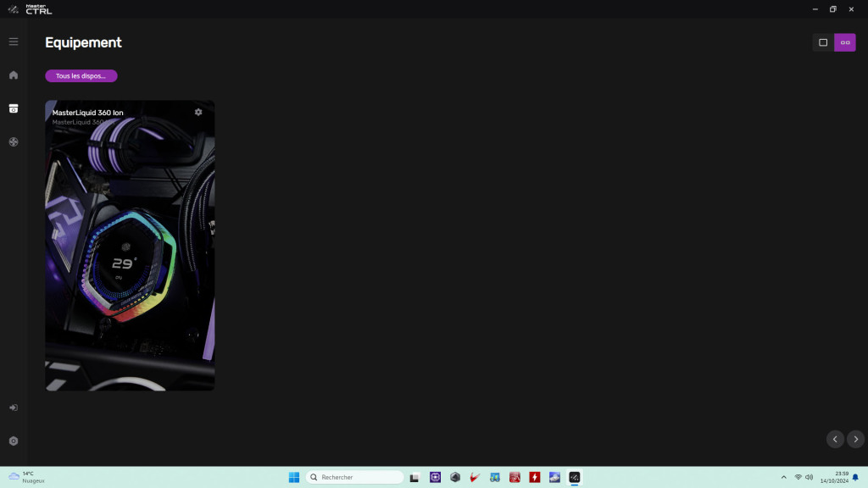Open application settings gear in sidebar
The height and width of the screenshot is (488, 868).
[14, 441]
